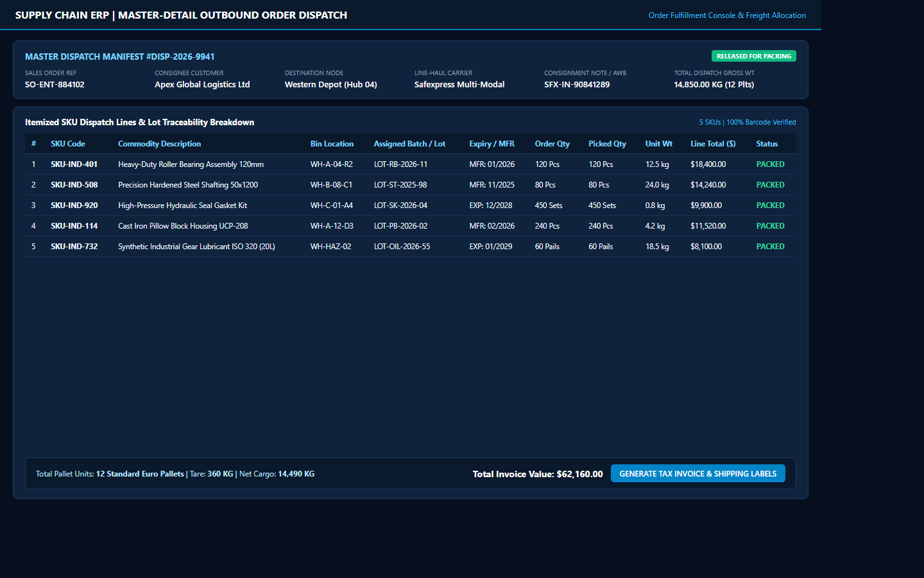This screenshot has height=578, width=924.
Task: Click the Released For Packing status badge
Action: 753,56
